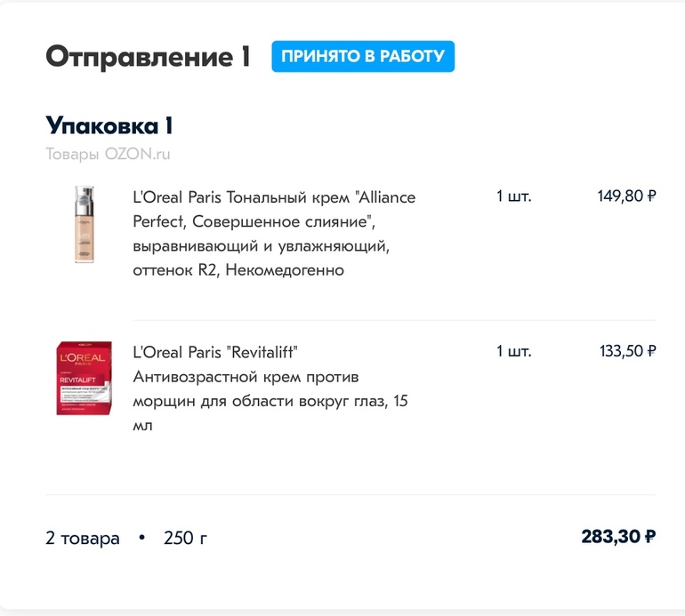685x616 pixels.
Task: Select the 149,80 ₽ foundation price
Action: (626, 196)
